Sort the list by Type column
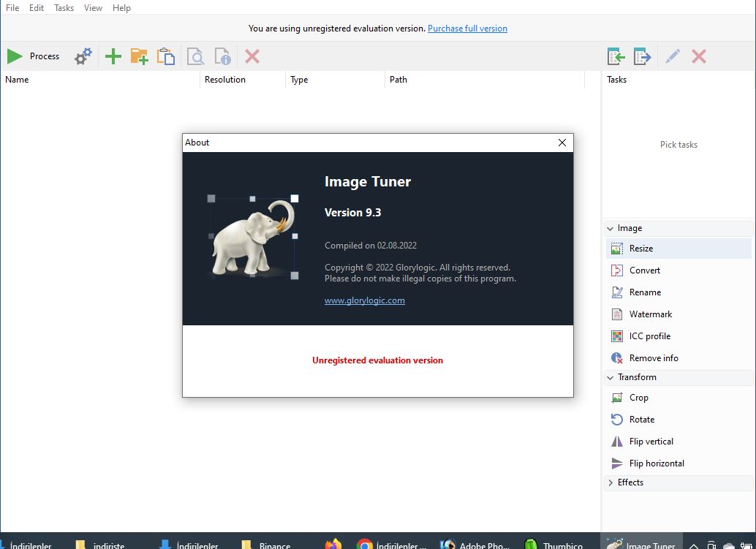 coord(335,80)
